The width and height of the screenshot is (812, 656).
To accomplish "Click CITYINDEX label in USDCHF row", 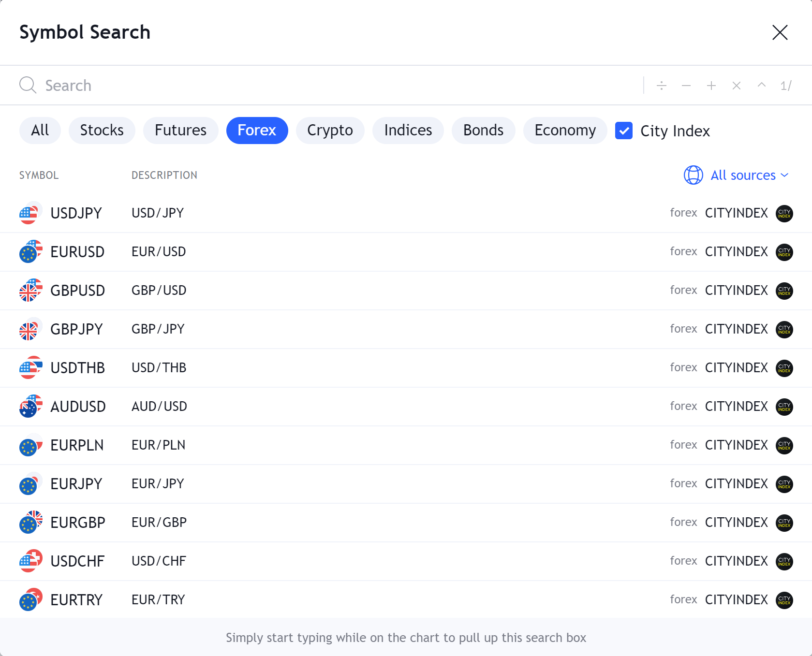I will pos(737,561).
